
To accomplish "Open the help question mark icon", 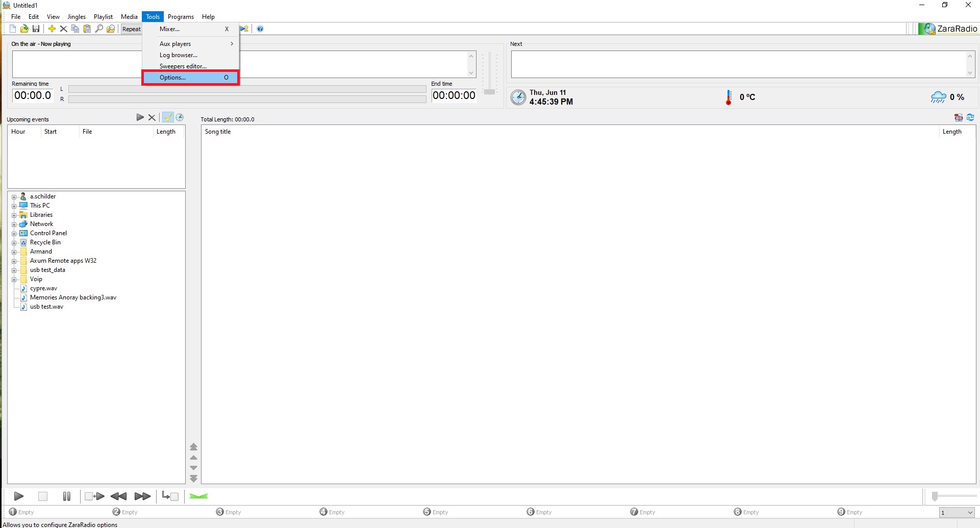I will 260,29.
